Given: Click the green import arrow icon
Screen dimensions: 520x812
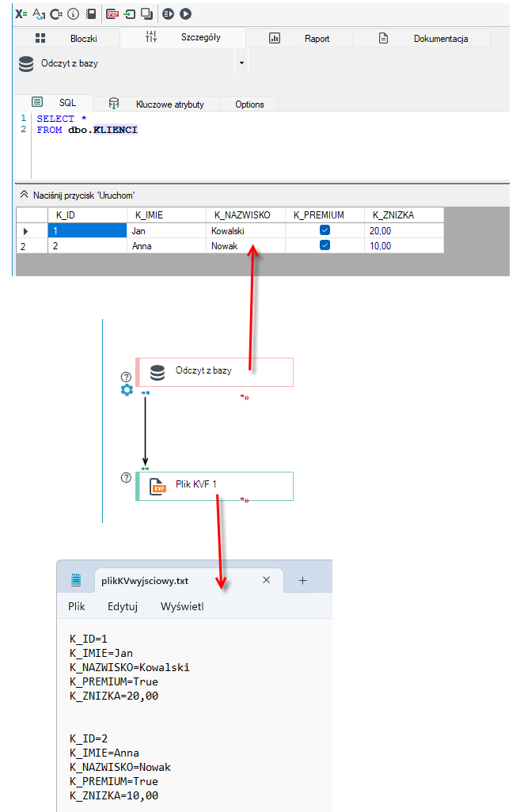Looking at the screenshot, I should pos(130,14).
